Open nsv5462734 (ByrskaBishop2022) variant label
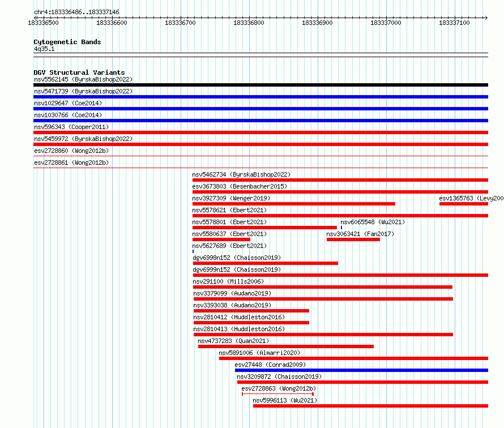The image size is (504, 428). pos(241,174)
